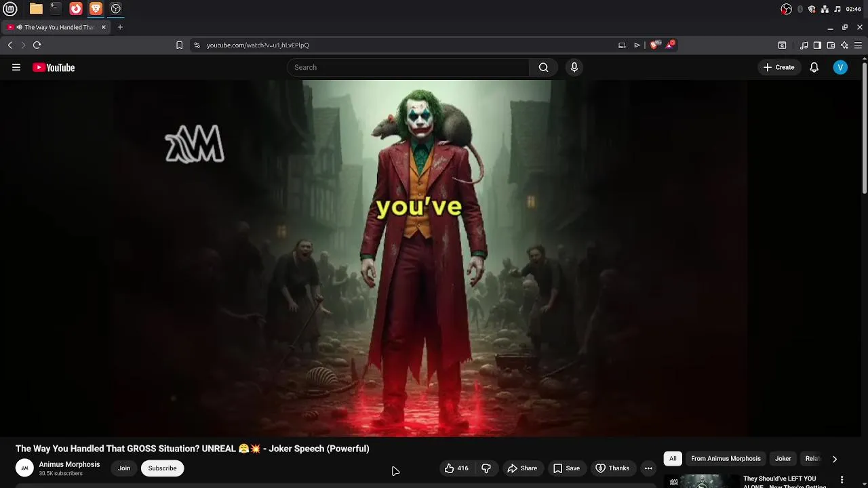The image size is (868, 488).
Task: Click the AM channel watermark on video
Action: pyautogui.click(x=195, y=144)
